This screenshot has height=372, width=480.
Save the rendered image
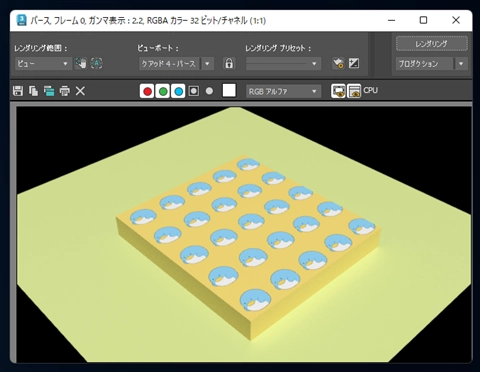(x=18, y=91)
